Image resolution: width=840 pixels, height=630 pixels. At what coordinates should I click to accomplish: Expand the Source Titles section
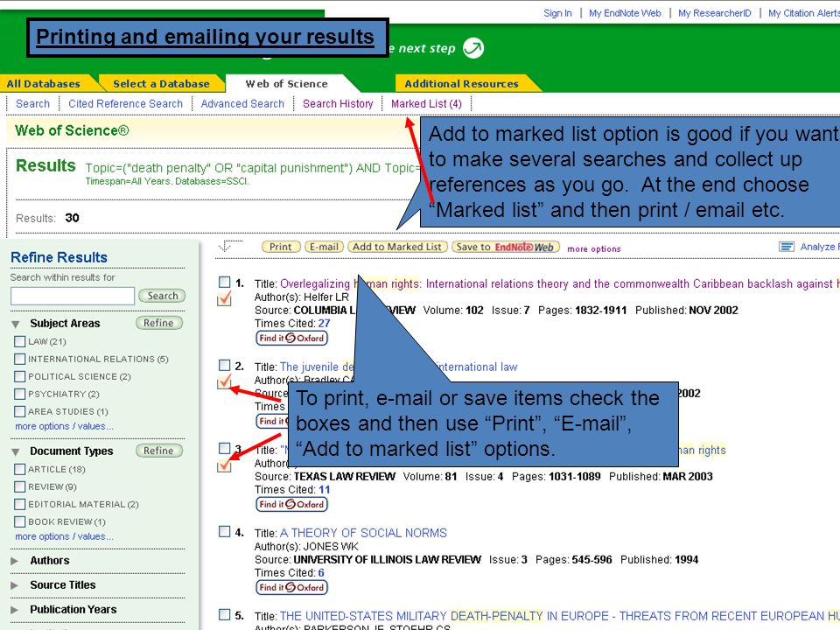[15, 585]
